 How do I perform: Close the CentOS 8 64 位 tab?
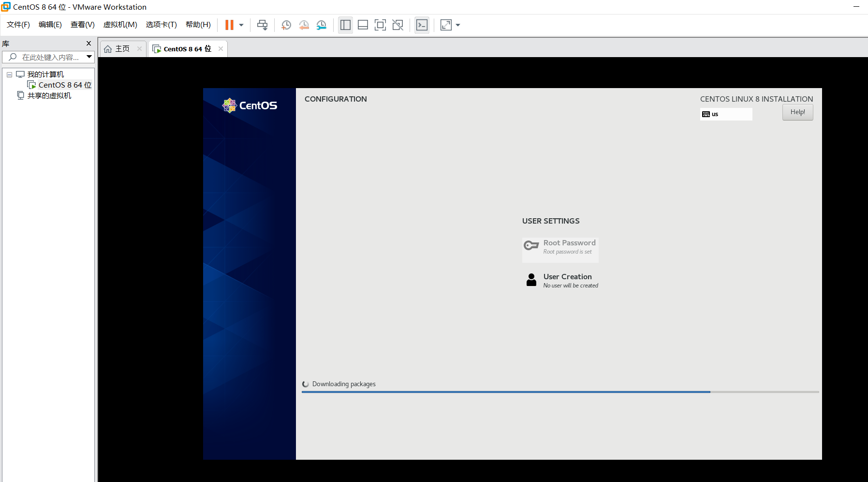pos(221,49)
